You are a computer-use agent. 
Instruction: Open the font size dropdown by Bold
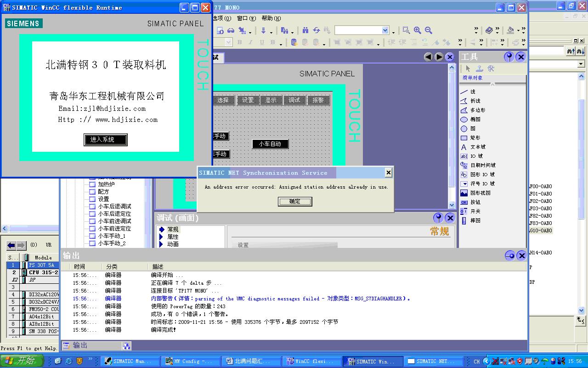(229, 42)
